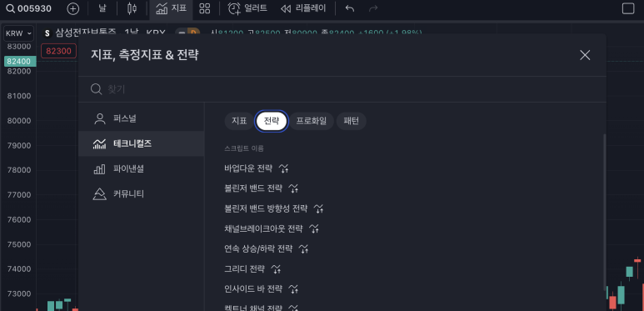
Task: Add symbol with the plus circle icon
Action: coord(72,8)
